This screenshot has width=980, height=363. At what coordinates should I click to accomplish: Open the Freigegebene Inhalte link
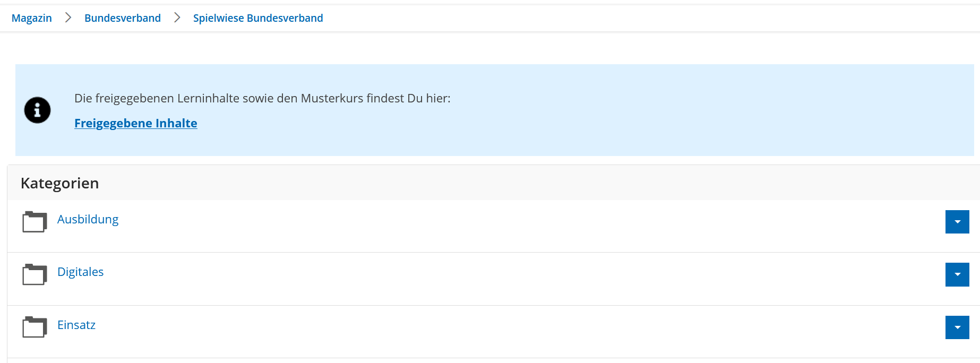pyautogui.click(x=135, y=123)
